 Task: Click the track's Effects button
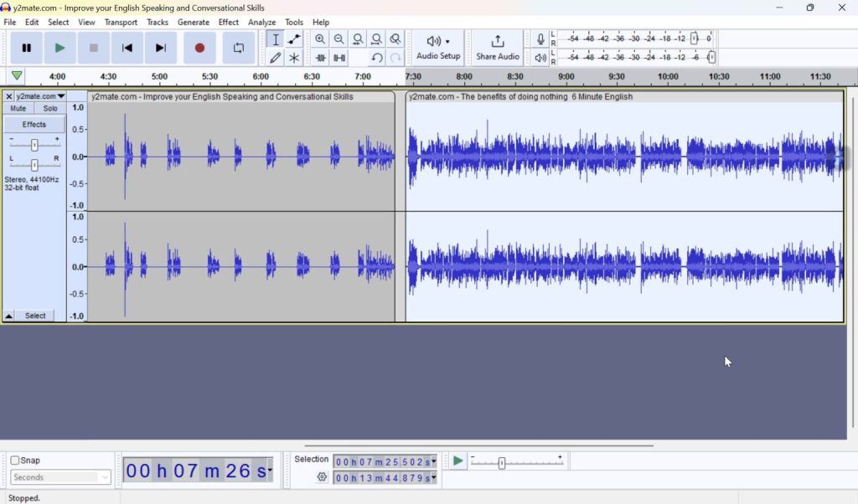coord(34,123)
